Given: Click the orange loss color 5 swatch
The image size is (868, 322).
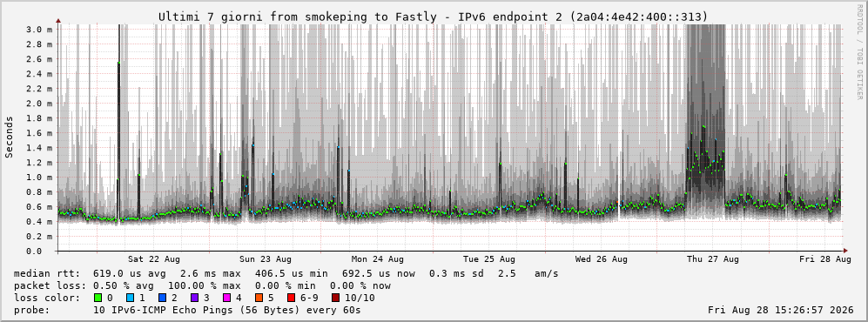Looking at the screenshot, I should (259, 298).
